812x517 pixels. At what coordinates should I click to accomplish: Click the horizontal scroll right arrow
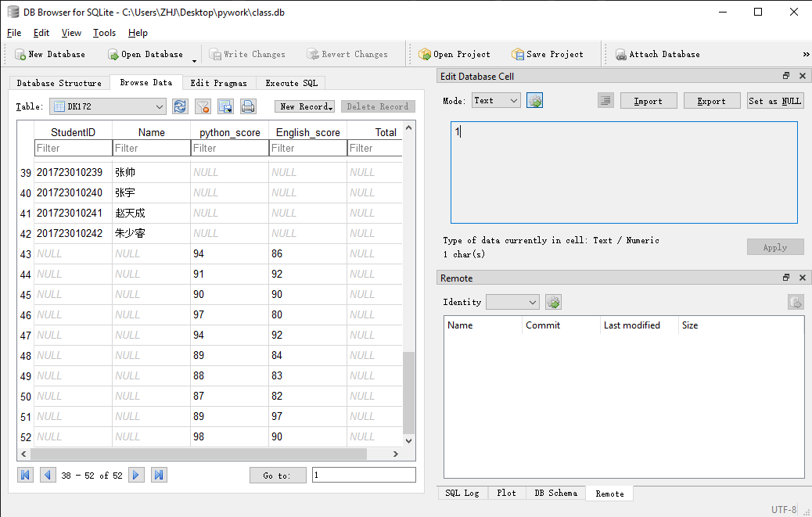[x=396, y=454]
